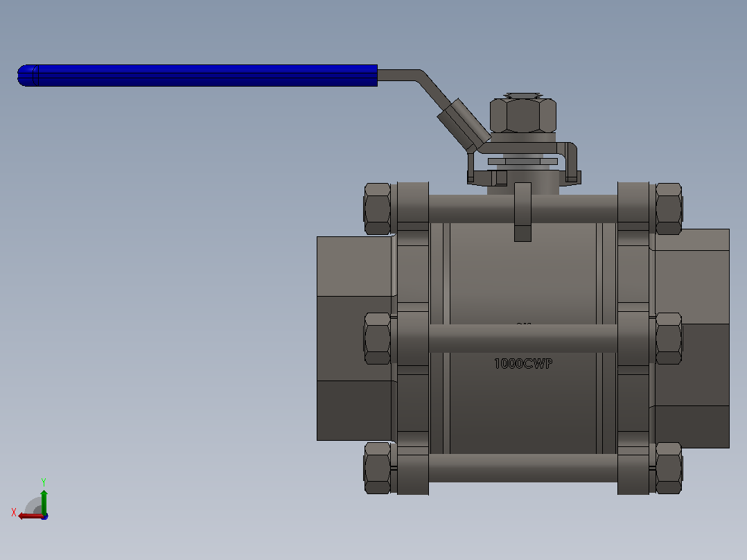Click the red X axis arrow of the triad
Screen dimensions: 747x560
coord(30,516)
